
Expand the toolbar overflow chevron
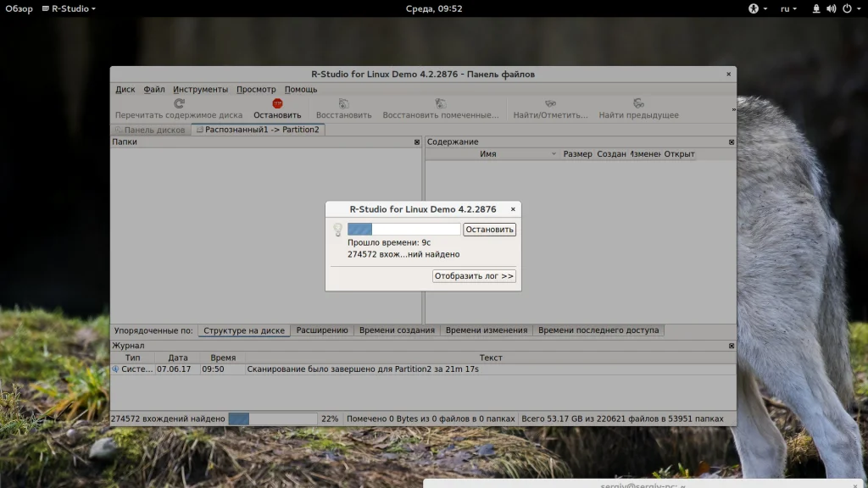(733, 109)
